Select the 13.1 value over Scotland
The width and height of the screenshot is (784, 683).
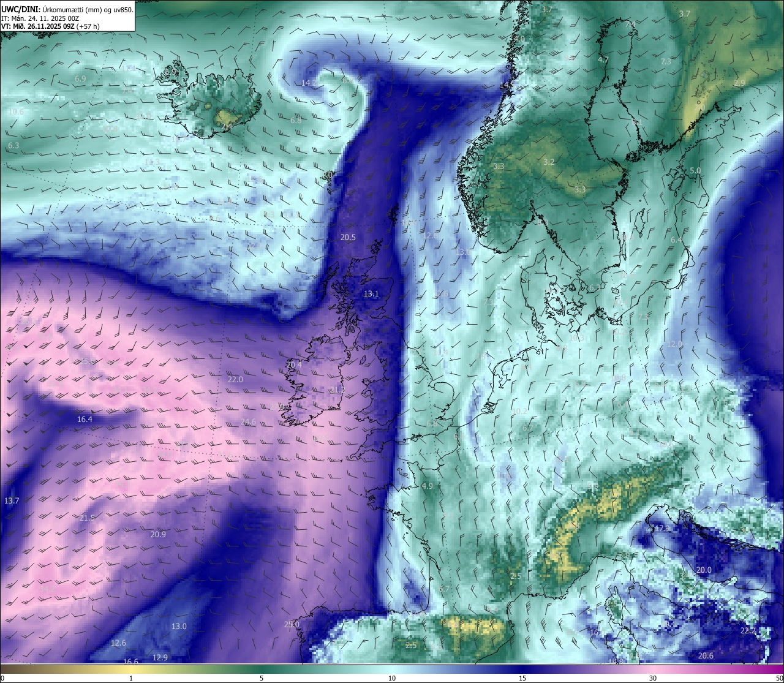(x=371, y=293)
